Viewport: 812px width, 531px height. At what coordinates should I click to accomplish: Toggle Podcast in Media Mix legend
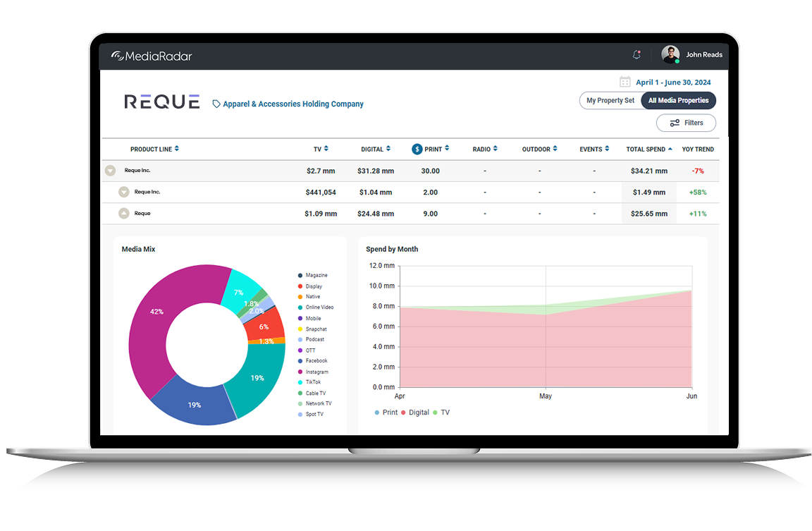coord(312,339)
